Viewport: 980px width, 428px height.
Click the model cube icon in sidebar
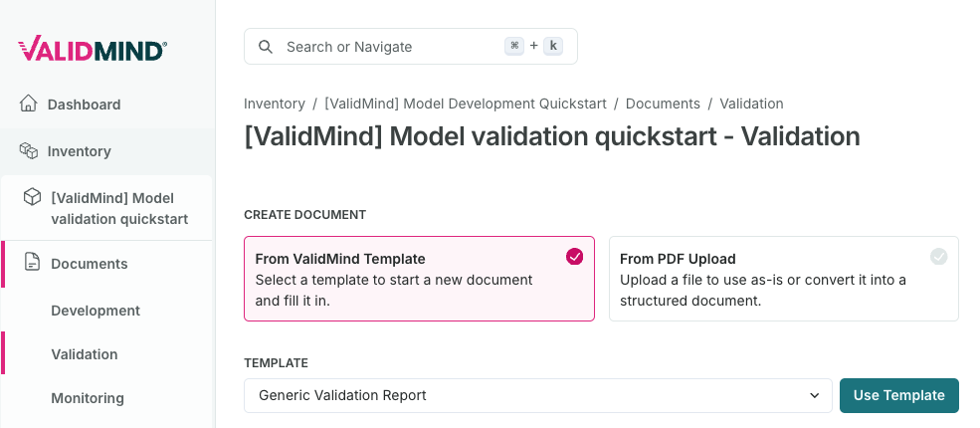tap(32, 197)
